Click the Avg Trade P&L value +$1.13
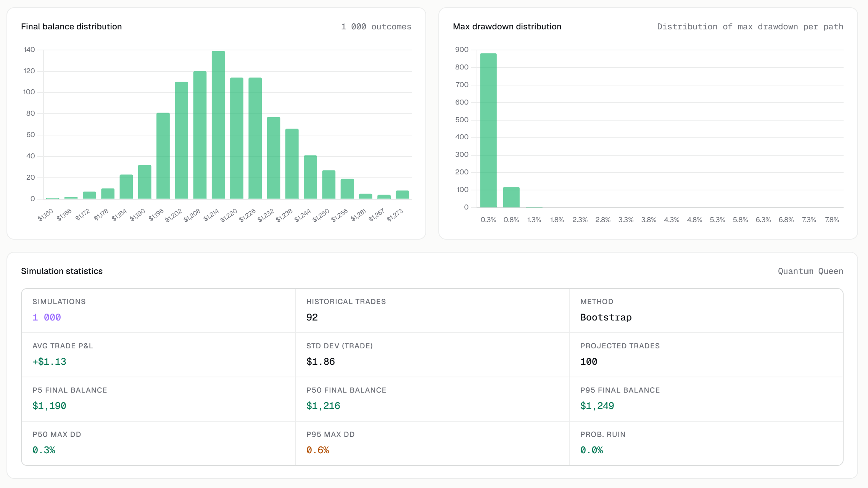This screenshot has width=868, height=488. point(49,361)
